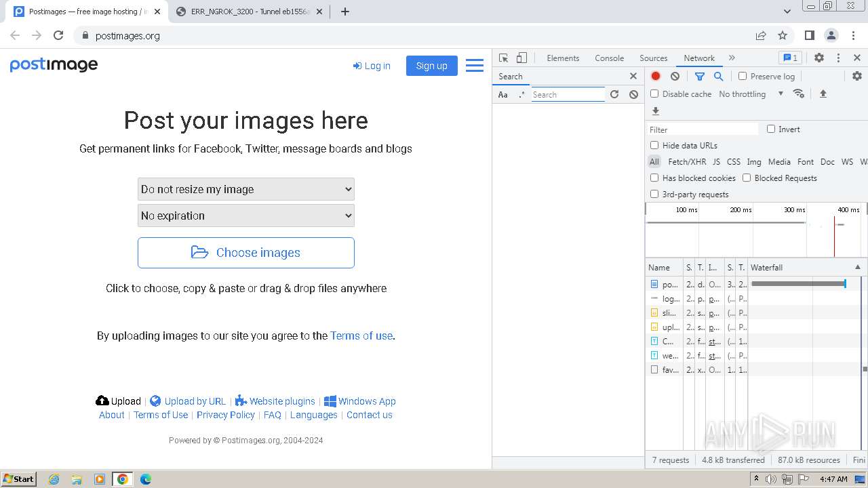Click the postimage logo

point(54,65)
